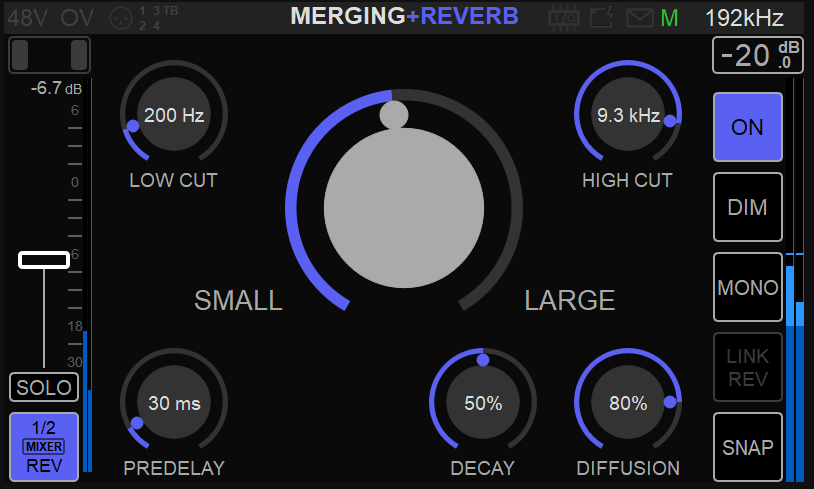Viewport: 814px width, 489px height.
Task: Click the DECAY label
Action: coord(482,468)
